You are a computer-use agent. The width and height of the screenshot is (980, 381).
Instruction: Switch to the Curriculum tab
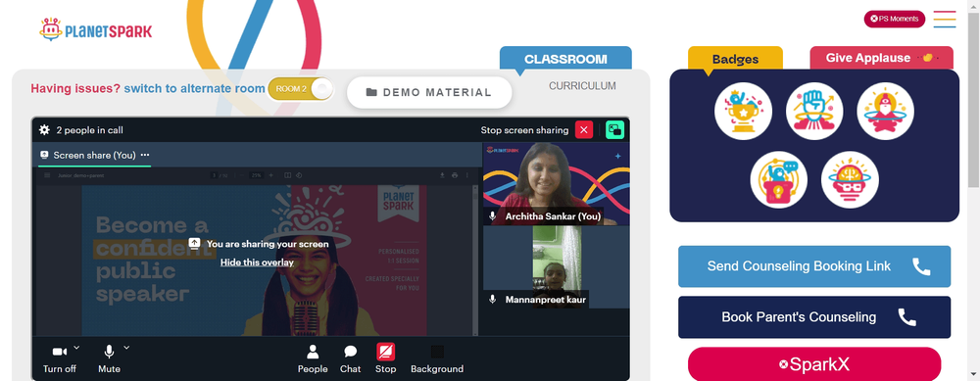[582, 86]
